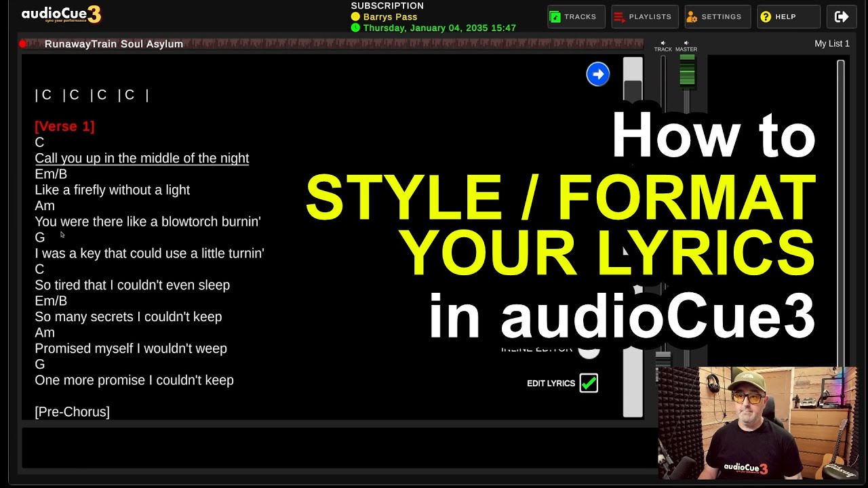Viewport: 868px width, 488px height.
Task: Click the Barrys Pass subscription text
Action: 390,17
